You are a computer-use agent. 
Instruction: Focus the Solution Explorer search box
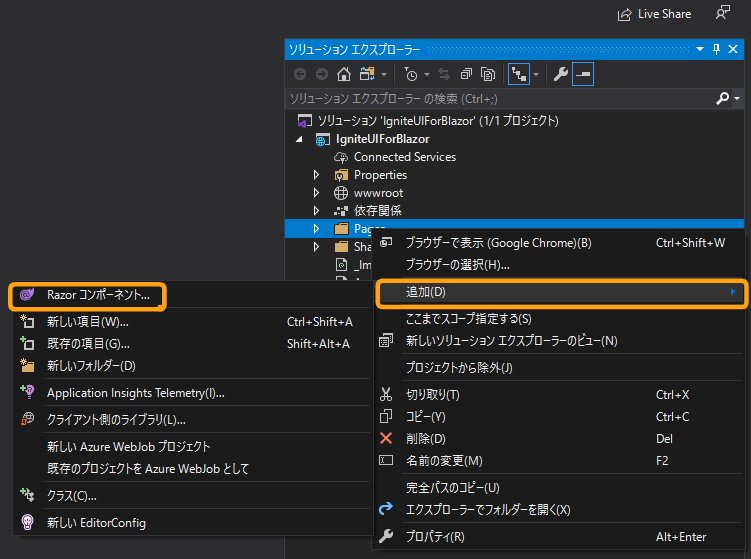click(501, 99)
